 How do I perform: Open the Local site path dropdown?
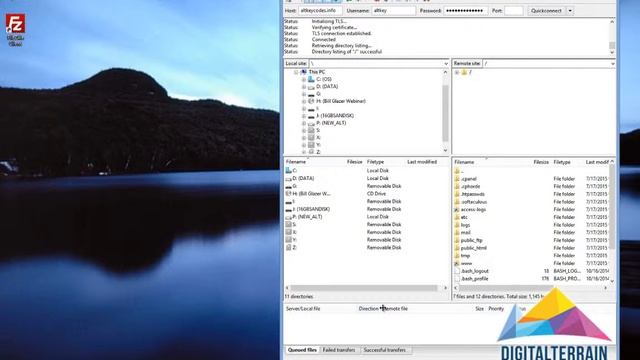tap(446, 64)
